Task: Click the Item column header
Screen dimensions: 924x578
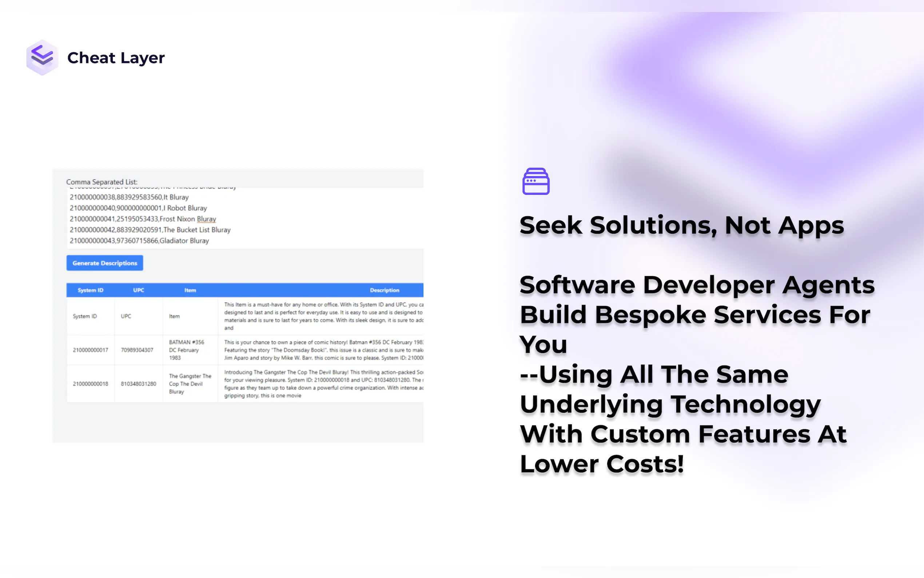Action: [x=190, y=290]
